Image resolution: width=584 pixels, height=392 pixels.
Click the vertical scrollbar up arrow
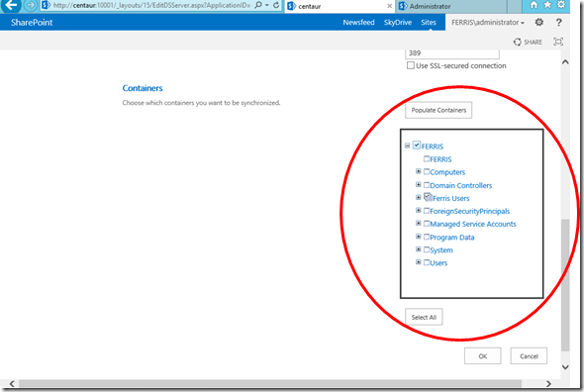565,61
